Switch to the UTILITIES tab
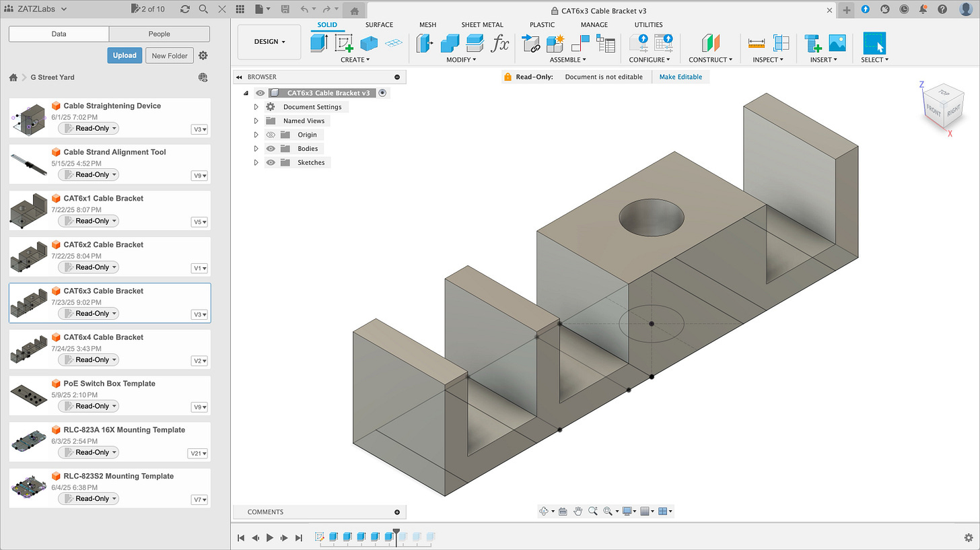Image resolution: width=980 pixels, height=550 pixels. tap(648, 25)
